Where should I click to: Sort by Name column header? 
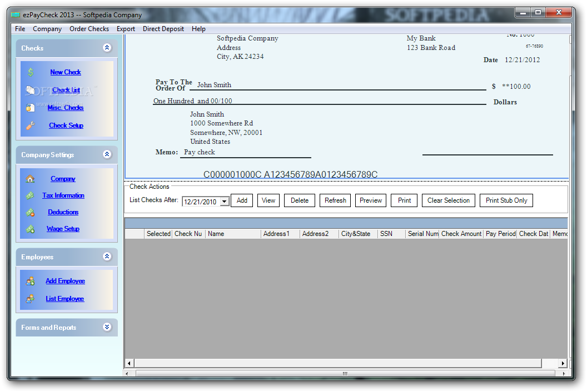click(233, 234)
